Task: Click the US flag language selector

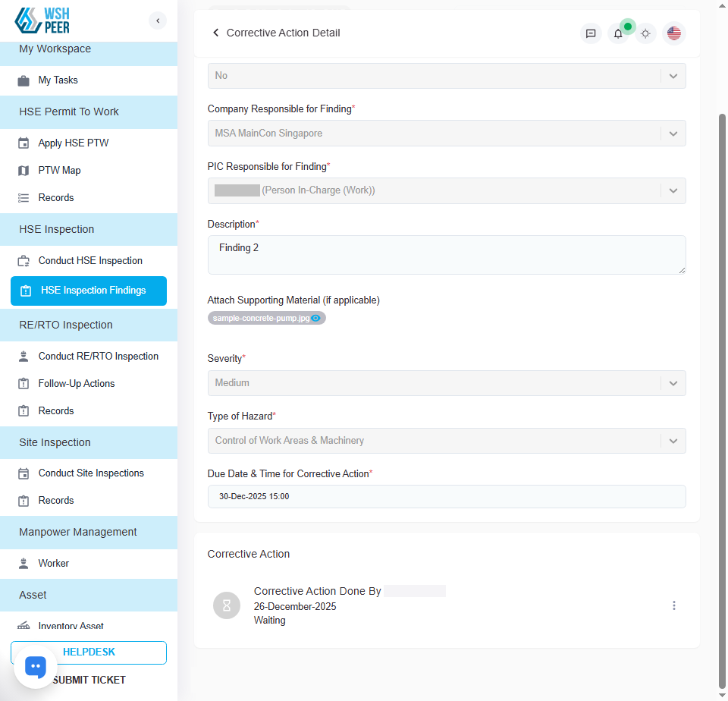Action: pyautogui.click(x=673, y=33)
